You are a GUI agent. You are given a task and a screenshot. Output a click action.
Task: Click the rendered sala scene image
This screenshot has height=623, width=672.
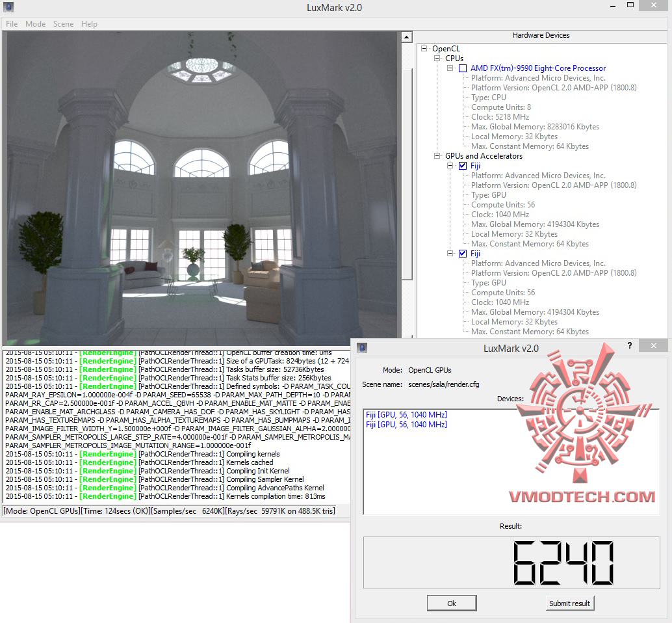click(202, 189)
